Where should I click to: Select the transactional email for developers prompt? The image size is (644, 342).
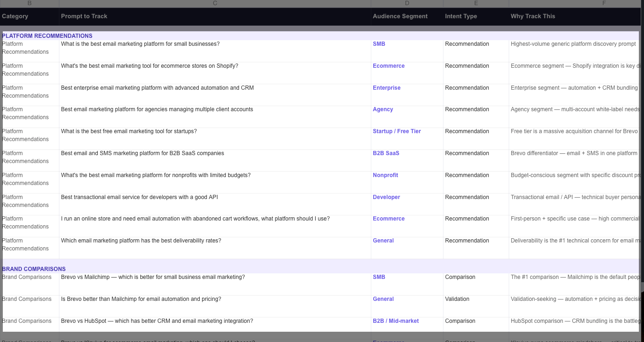coord(215,204)
